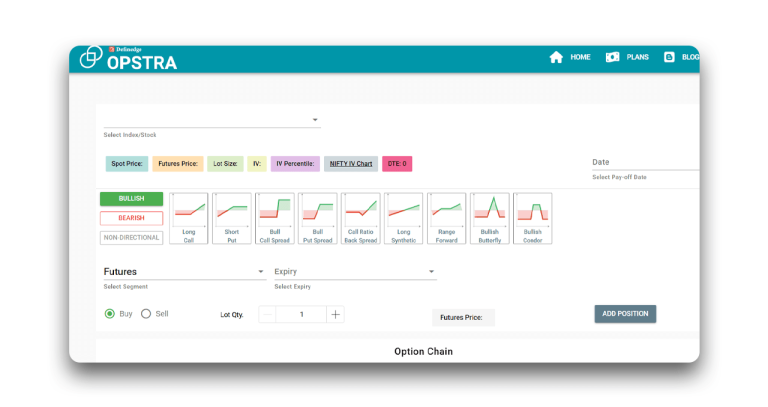Image resolution: width=768 pixels, height=407 pixels.
Task: Decrease lot quantity with minus button
Action: pyautogui.click(x=267, y=314)
